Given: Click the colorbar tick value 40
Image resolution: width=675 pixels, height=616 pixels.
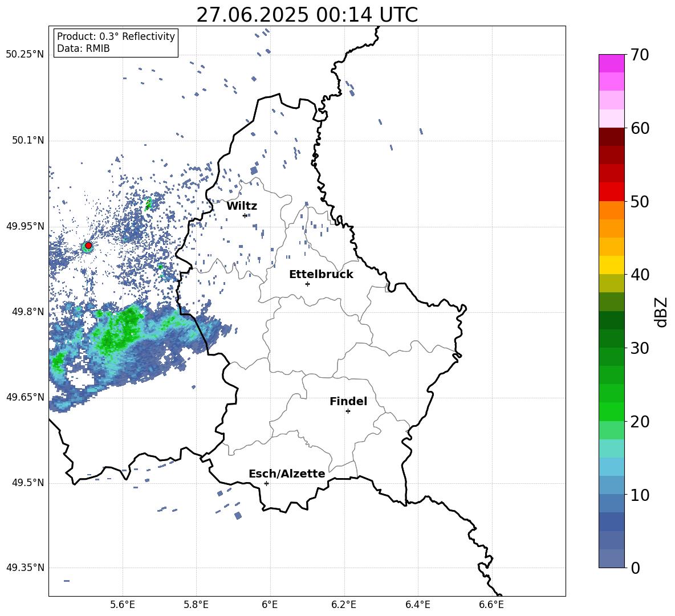Looking at the screenshot, I should 640,275.
